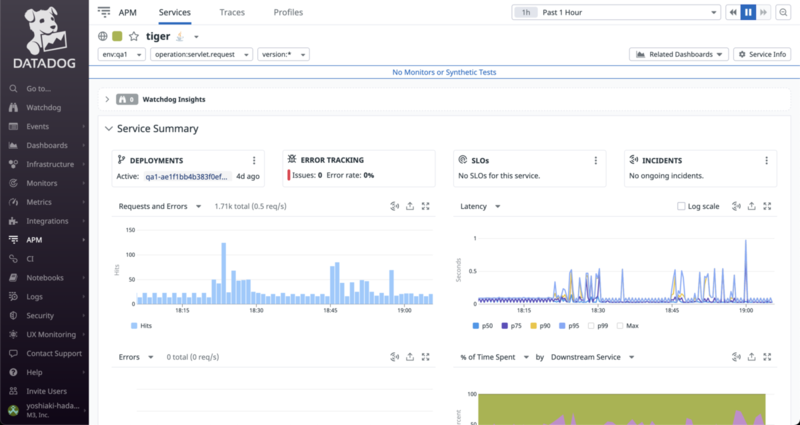The height and width of the screenshot is (425, 800).
Task: Open the Latency metric dropdown
Action: click(x=480, y=206)
